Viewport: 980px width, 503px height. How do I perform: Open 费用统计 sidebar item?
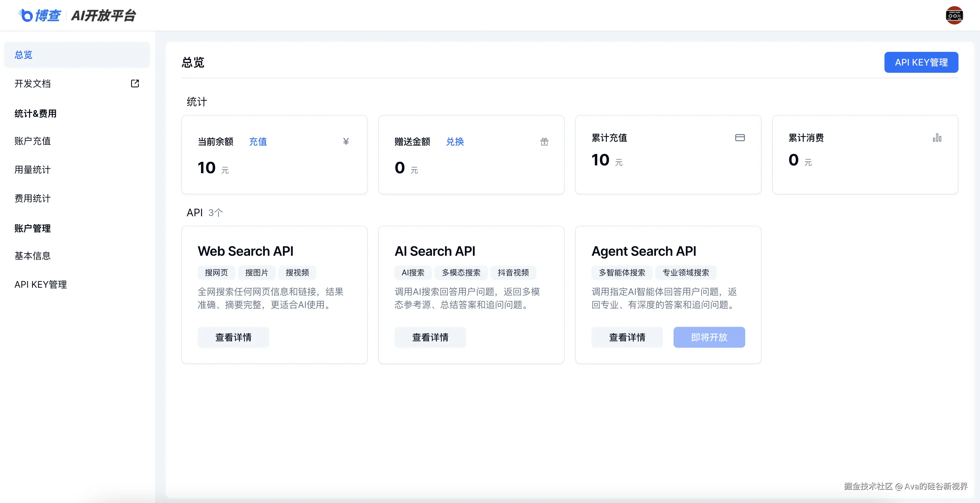tap(33, 198)
